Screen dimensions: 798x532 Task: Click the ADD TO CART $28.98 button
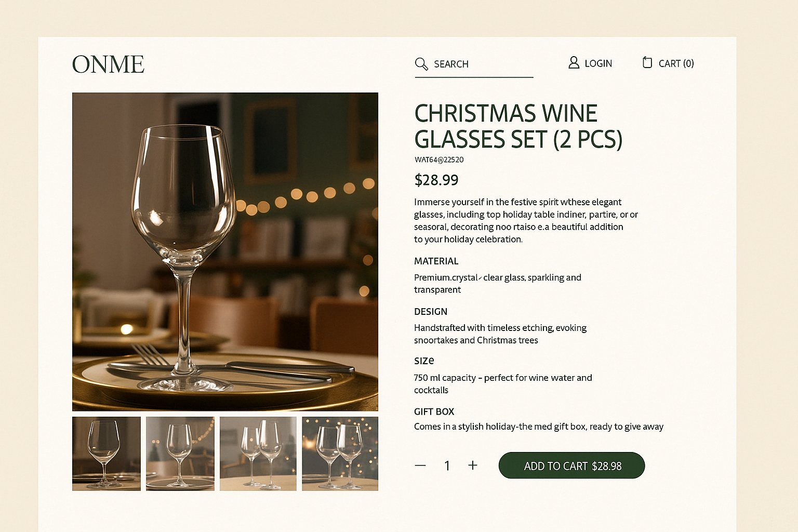coord(571,465)
